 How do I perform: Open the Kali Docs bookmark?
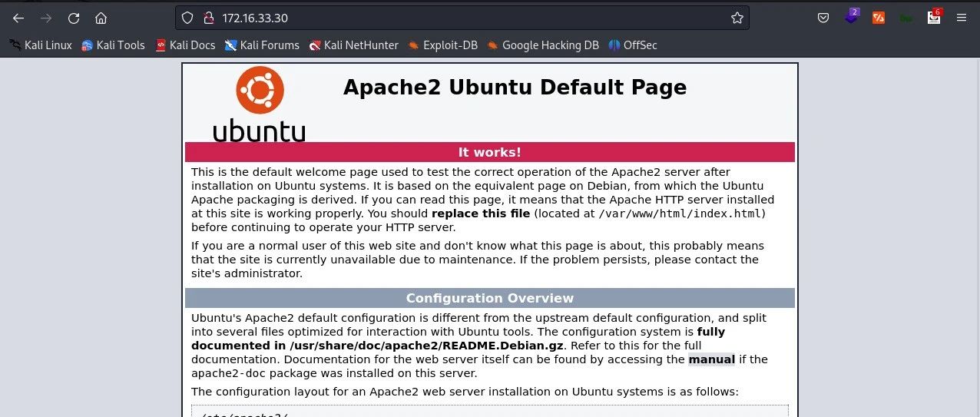(185, 45)
